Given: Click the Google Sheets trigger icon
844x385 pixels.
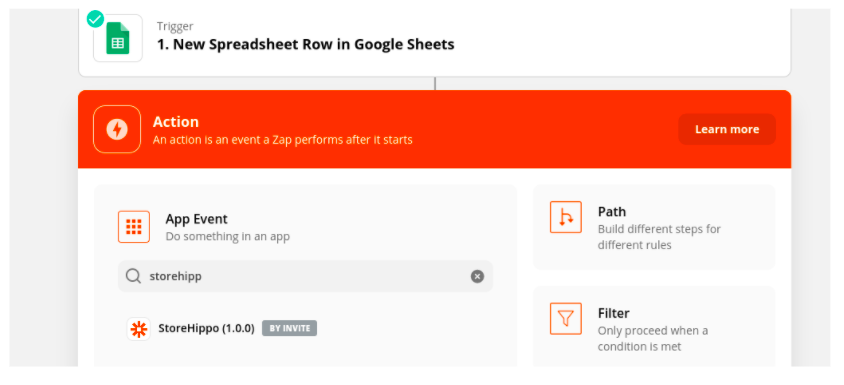Looking at the screenshot, I should 118,38.
